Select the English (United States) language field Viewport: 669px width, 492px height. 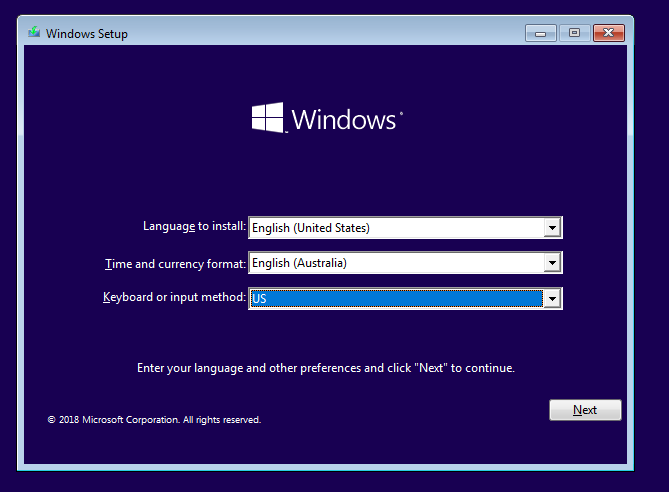(x=405, y=228)
